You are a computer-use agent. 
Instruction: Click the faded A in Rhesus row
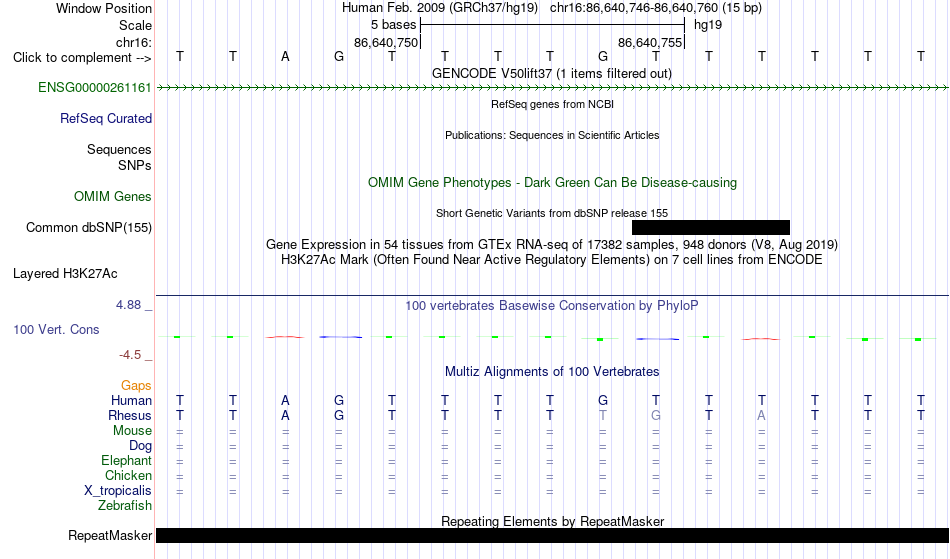pyautogui.click(x=762, y=415)
